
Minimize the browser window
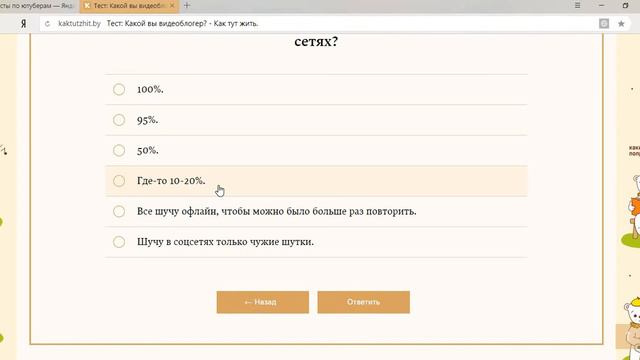pyautogui.click(x=601, y=5)
